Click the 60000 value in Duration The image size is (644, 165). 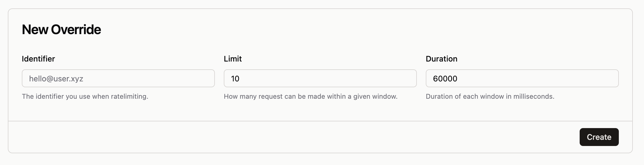[x=445, y=79]
